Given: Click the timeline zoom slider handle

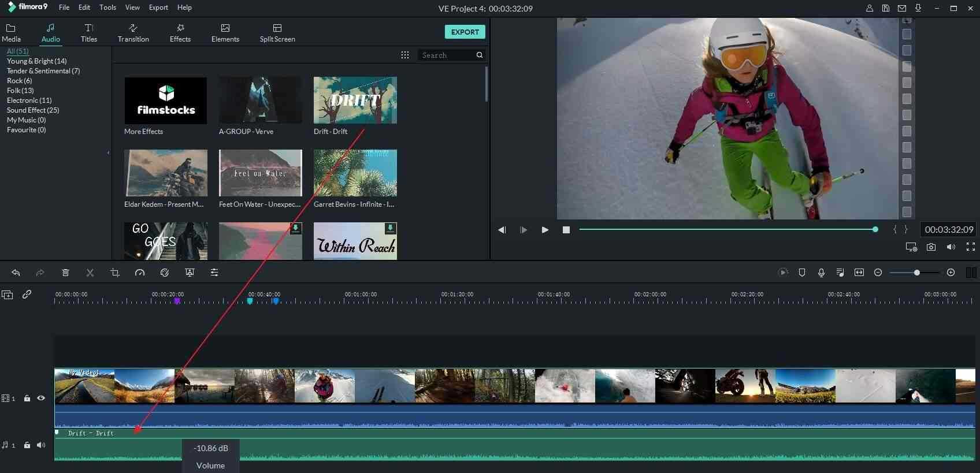Looking at the screenshot, I should click(916, 273).
